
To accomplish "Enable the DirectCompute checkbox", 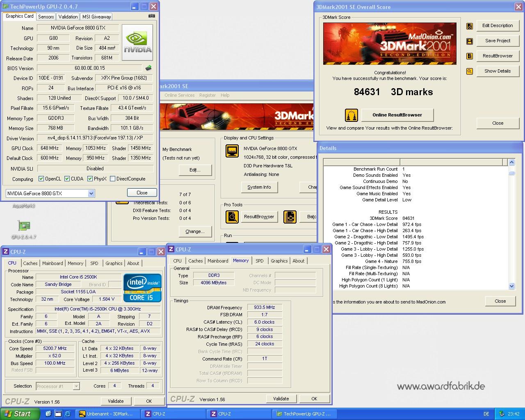I will coord(112,179).
